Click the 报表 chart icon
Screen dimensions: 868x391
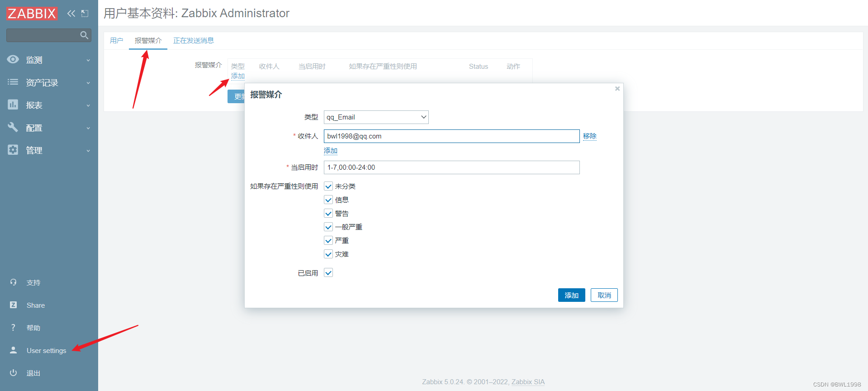pos(13,105)
